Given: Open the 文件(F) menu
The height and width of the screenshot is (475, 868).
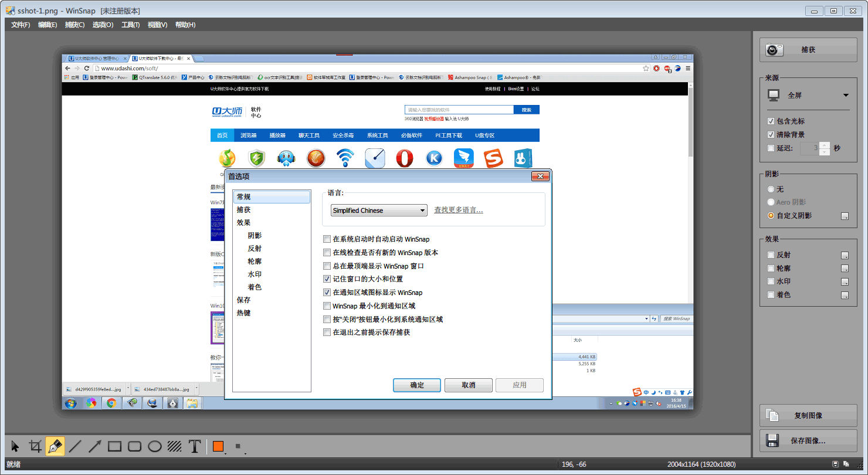Looking at the screenshot, I should pyautogui.click(x=21, y=25).
